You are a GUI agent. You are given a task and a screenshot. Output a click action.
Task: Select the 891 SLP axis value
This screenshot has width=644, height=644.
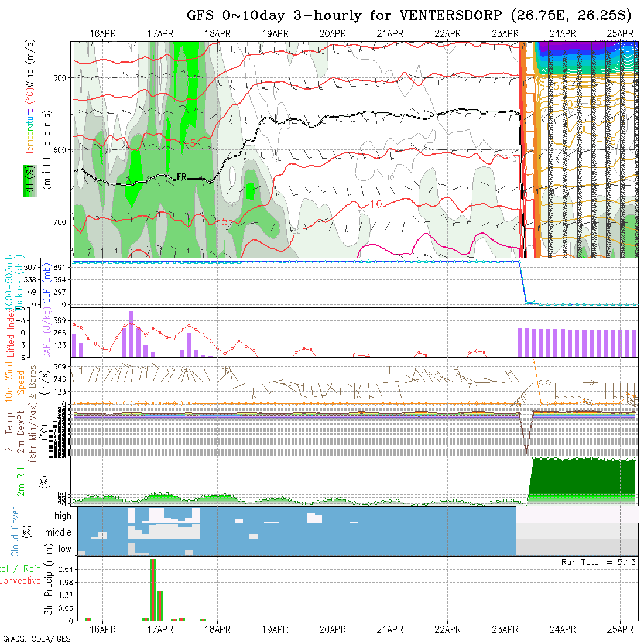coord(60,268)
